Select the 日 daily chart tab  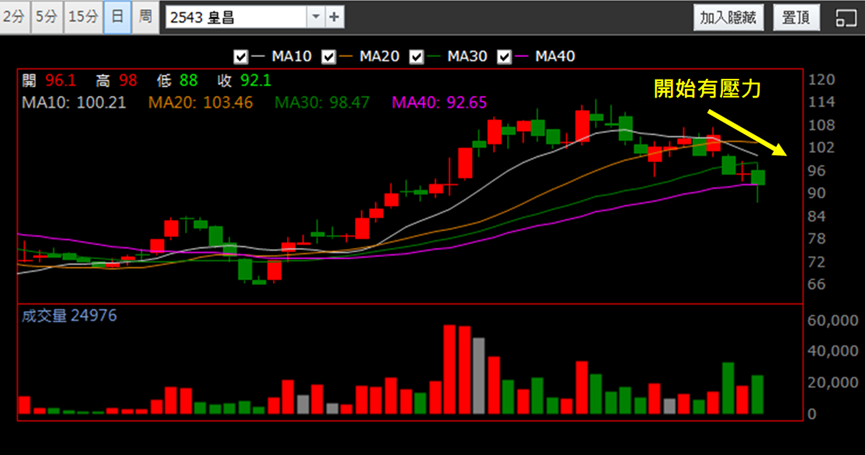tap(118, 17)
